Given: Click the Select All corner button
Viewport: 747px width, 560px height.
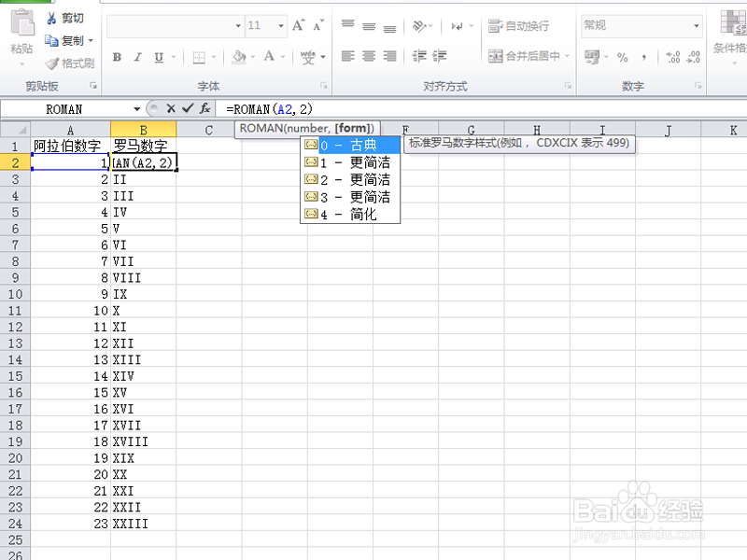Looking at the screenshot, I should point(16,130).
